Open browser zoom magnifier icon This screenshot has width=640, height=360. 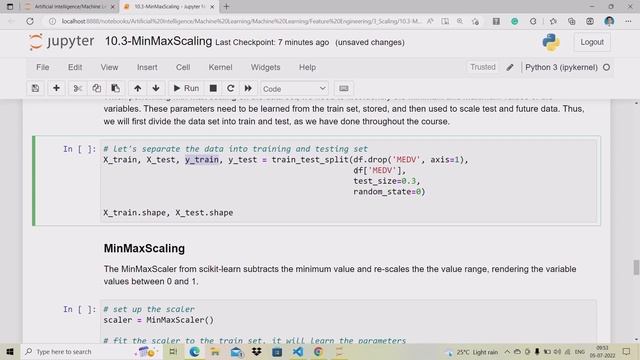tap(460, 21)
